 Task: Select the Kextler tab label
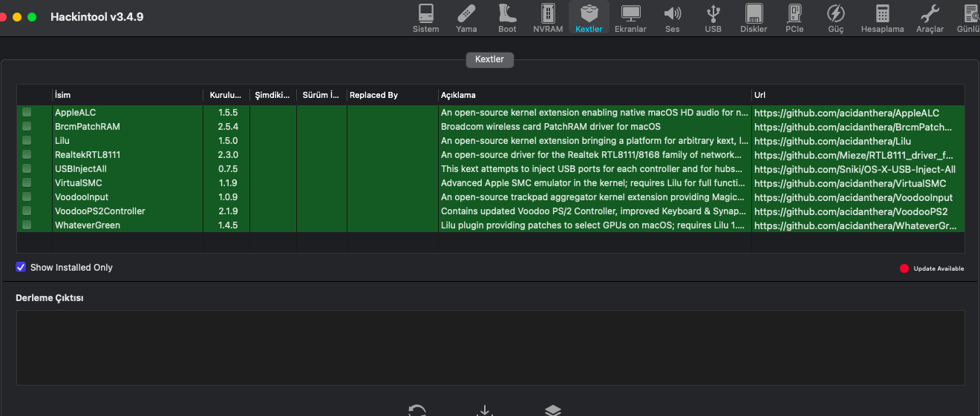(489, 59)
